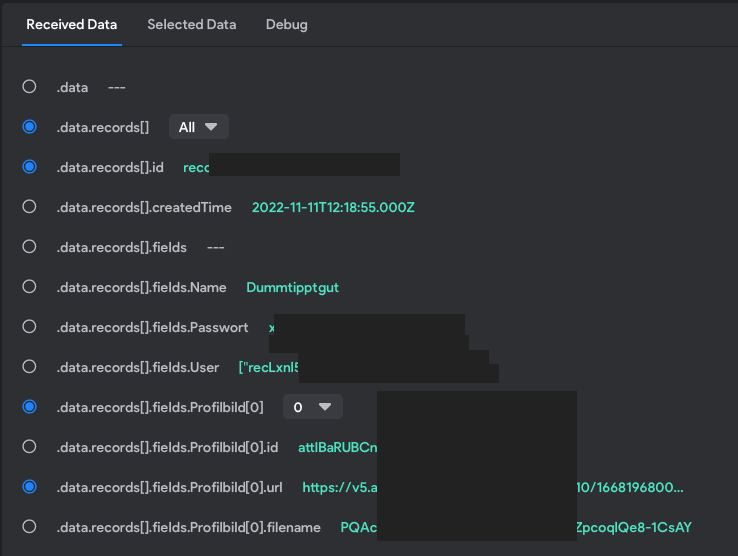
Task: Click the .data.records[].fields.Profilbild[0] label
Action: tap(160, 408)
